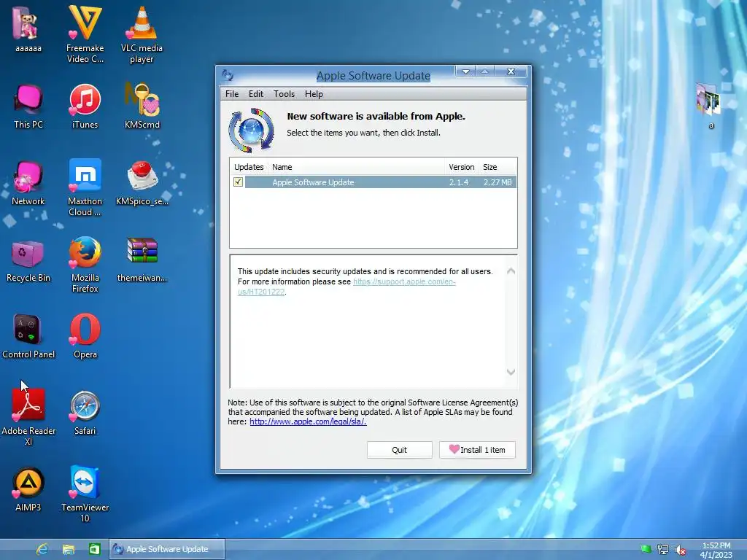Click the Apple Software Update title bar icon
The height and width of the screenshot is (560, 747).
click(228, 75)
